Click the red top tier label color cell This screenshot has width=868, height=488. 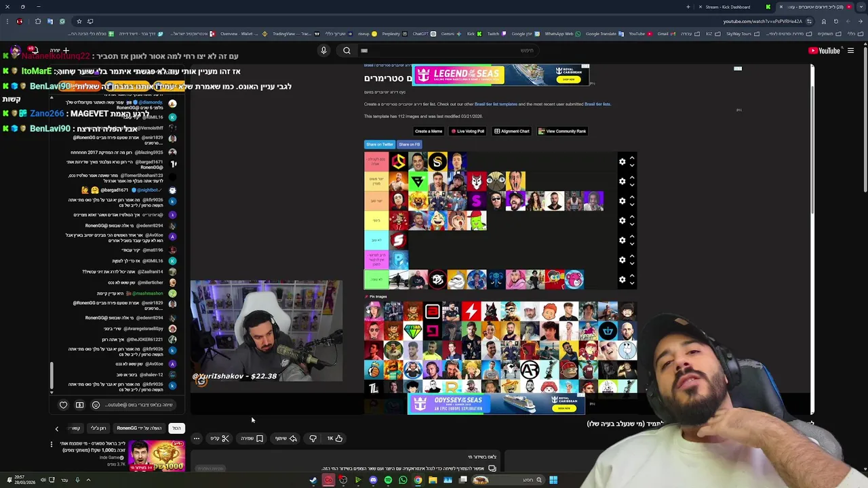(x=376, y=161)
